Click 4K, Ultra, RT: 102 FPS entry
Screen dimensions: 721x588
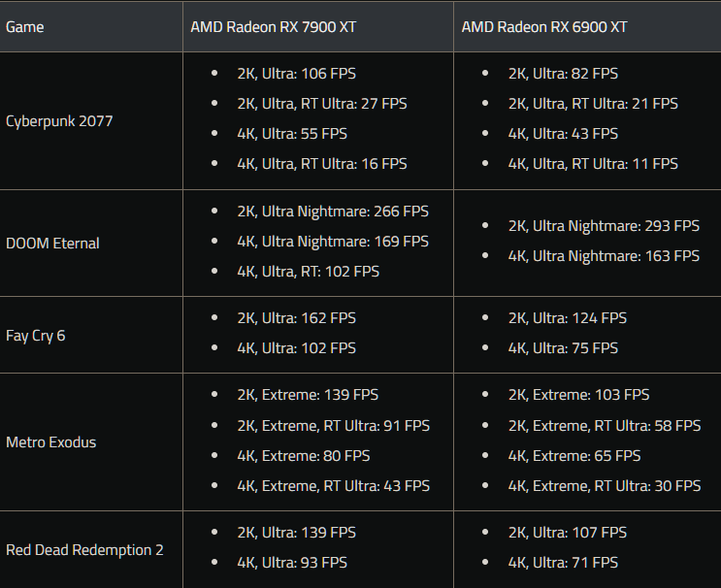point(308,272)
